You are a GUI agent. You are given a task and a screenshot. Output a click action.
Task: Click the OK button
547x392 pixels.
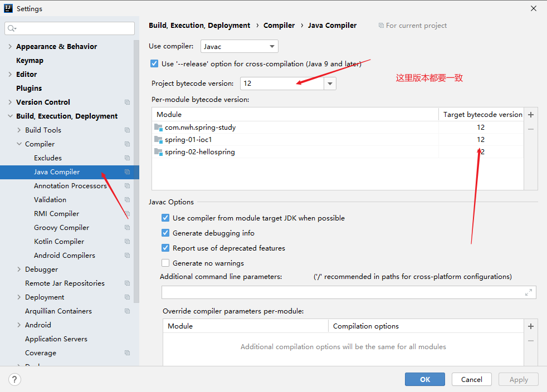point(425,379)
